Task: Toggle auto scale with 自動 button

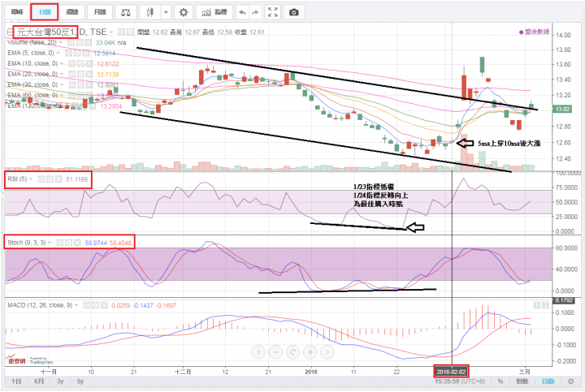Action: click(548, 381)
